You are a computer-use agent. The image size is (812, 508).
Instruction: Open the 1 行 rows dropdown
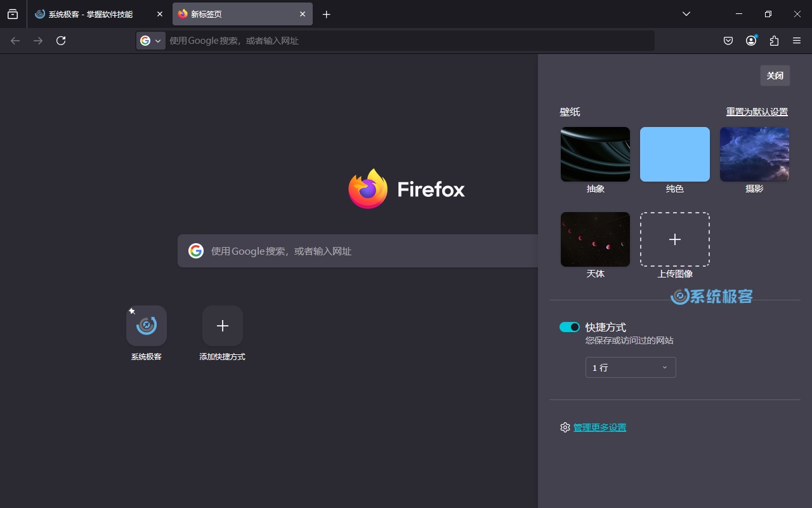tap(631, 368)
